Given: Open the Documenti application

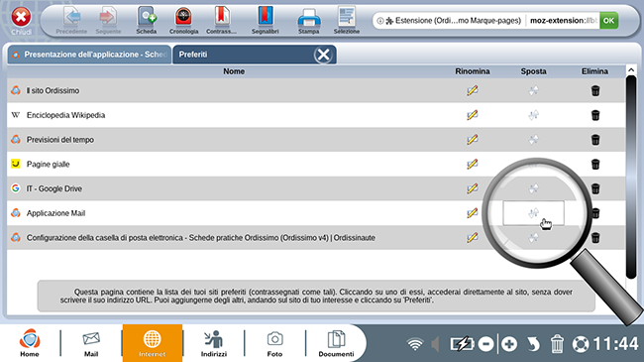Looking at the screenshot, I should point(336,343).
